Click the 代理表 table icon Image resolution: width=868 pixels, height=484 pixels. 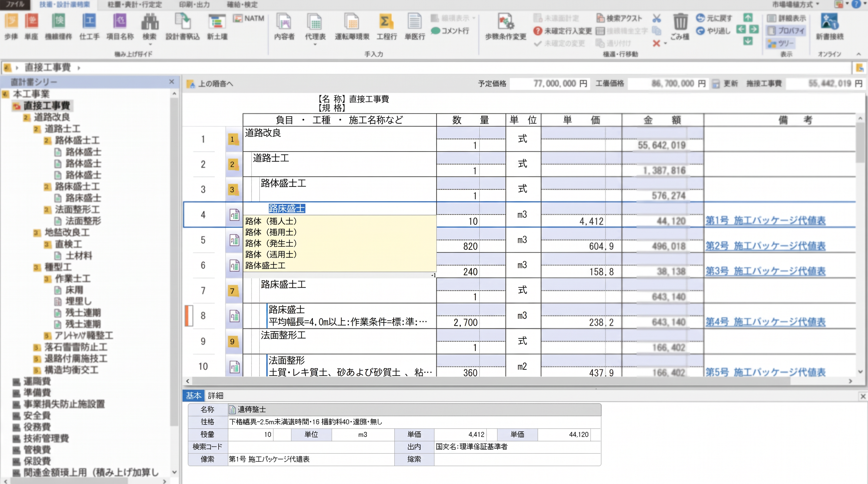(x=315, y=21)
